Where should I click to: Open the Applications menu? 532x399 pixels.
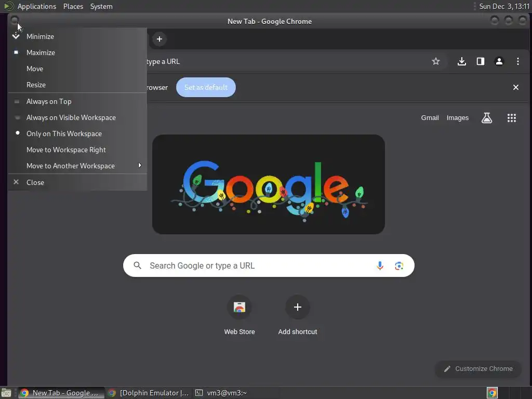[37, 6]
